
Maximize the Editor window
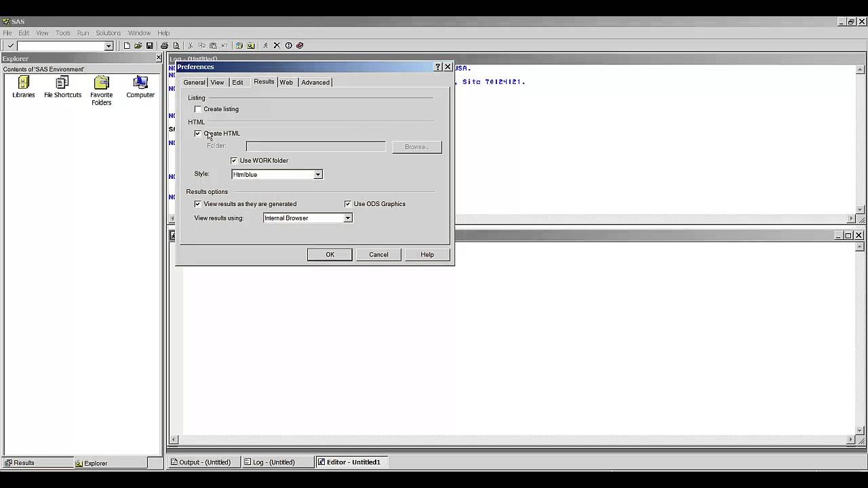tap(848, 235)
